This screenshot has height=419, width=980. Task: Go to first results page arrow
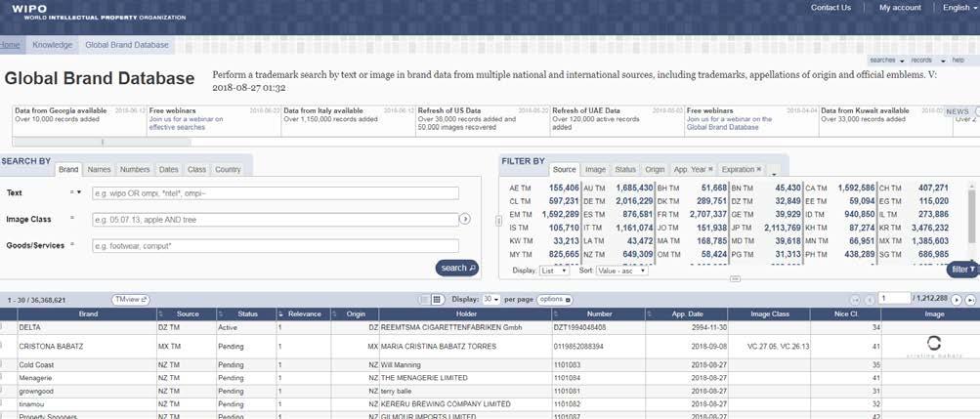[x=855, y=300]
